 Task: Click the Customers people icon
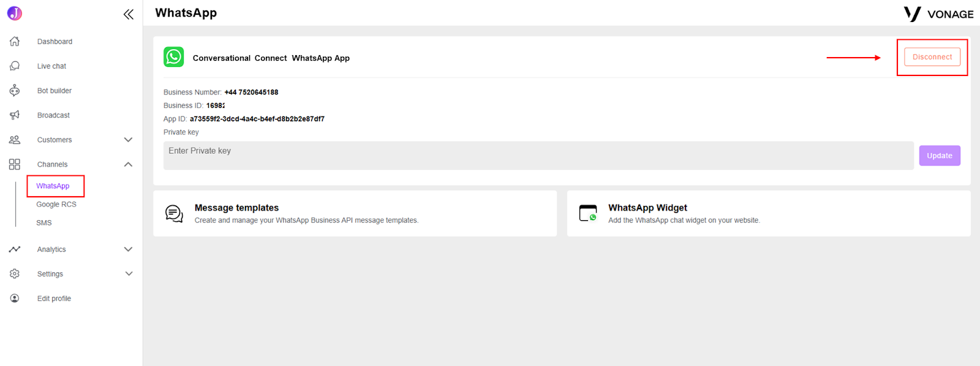point(15,140)
